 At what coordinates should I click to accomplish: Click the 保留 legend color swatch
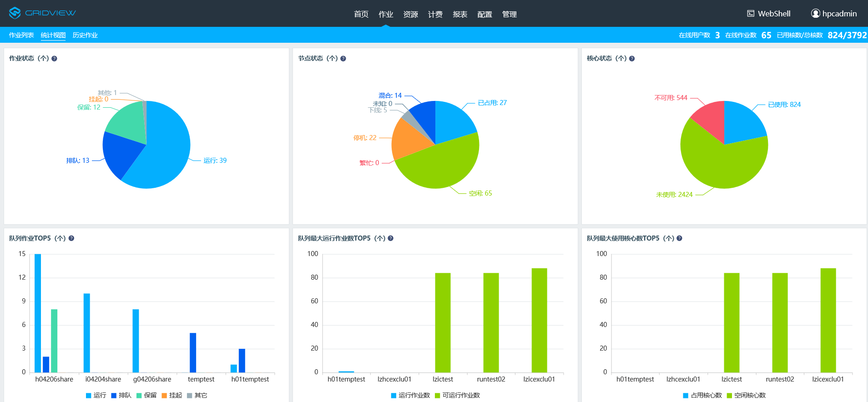139,395
